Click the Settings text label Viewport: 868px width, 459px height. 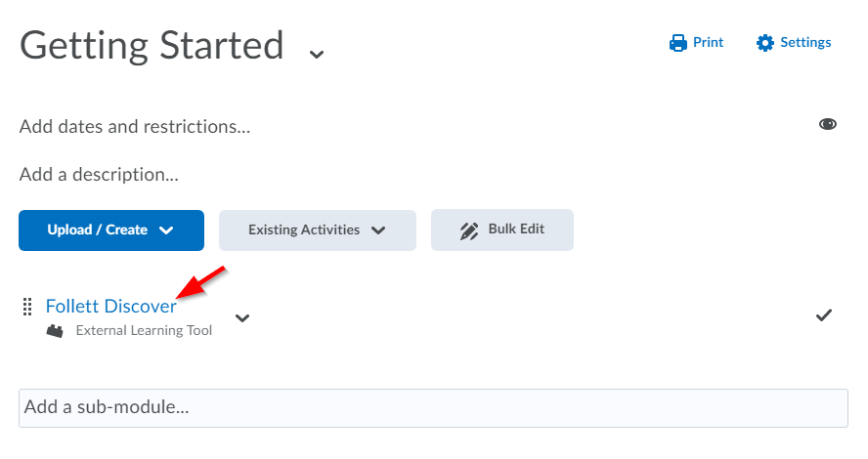(x=805, y=43)
